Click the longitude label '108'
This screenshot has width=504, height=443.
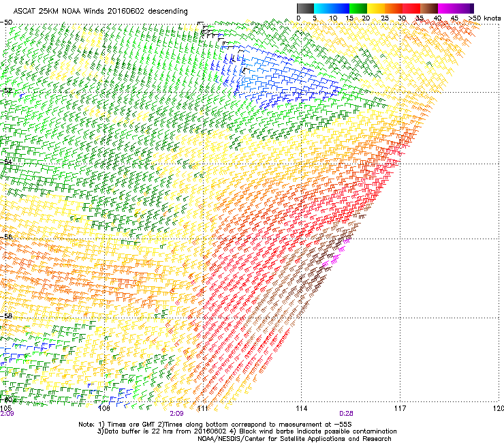(104, 408)
